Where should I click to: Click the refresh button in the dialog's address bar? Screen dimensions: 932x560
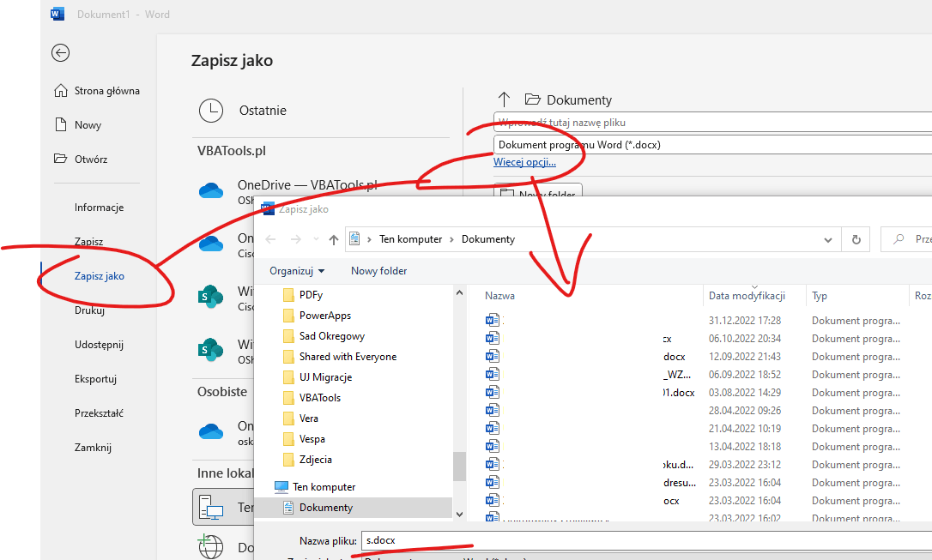point(856,239)
